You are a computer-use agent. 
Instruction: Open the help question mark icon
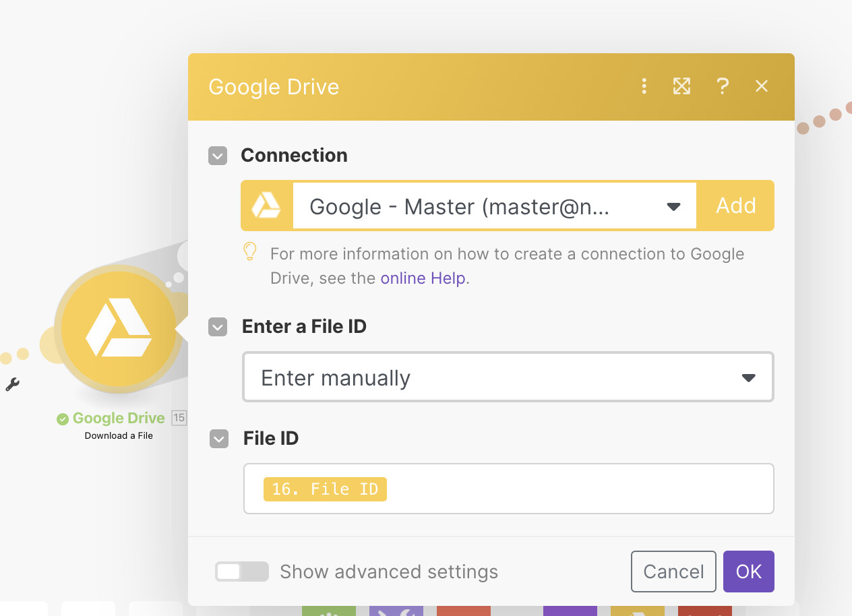click(723, 86)
